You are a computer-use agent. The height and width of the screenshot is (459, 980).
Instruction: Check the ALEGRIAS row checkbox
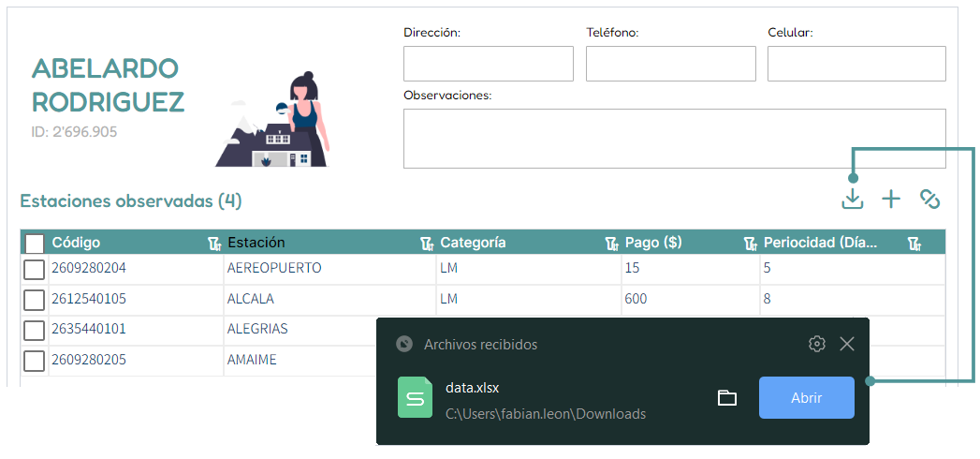tap(35, 330)
